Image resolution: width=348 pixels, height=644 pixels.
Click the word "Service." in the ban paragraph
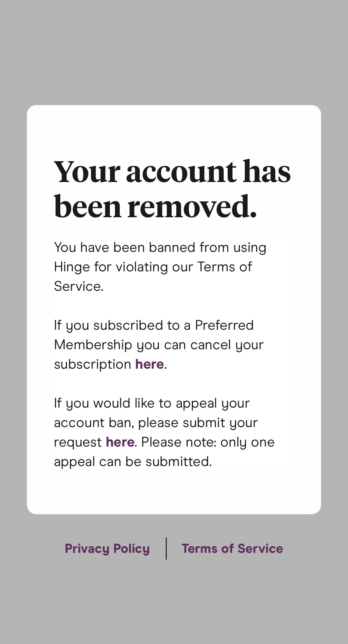coord(79,286)
